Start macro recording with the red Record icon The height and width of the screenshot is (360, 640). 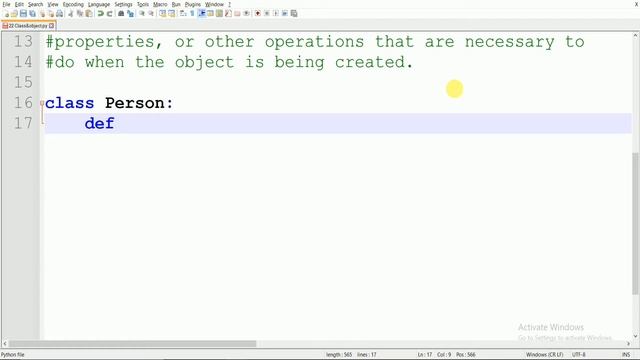(257, 13)
